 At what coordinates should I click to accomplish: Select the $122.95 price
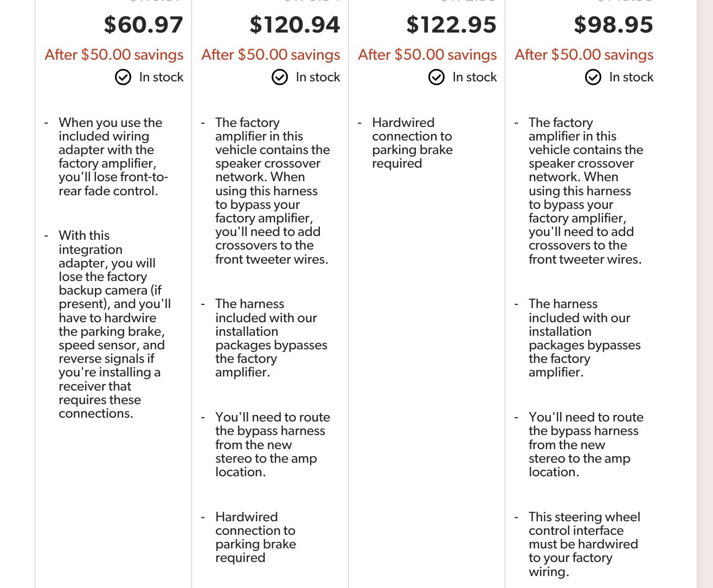[x=452, y=25]
